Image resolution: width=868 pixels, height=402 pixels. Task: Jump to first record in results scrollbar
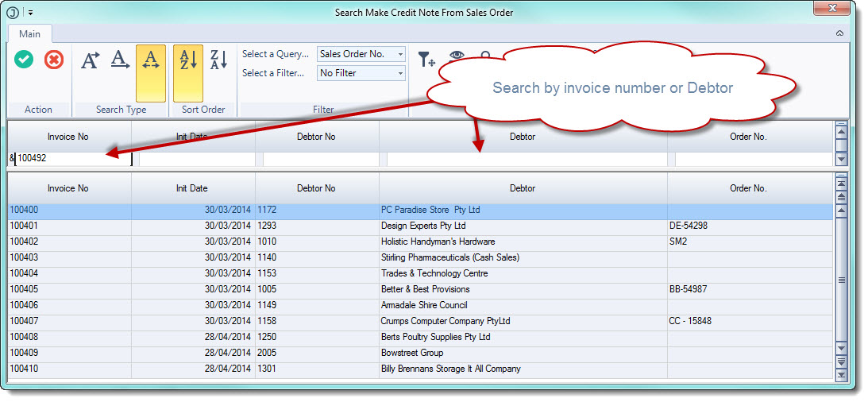(842, 183)
